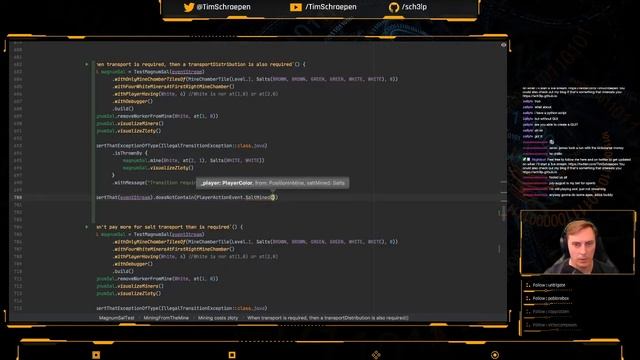
Task: Toggle the eye icon at editor top-right
Action: (503, 45)
